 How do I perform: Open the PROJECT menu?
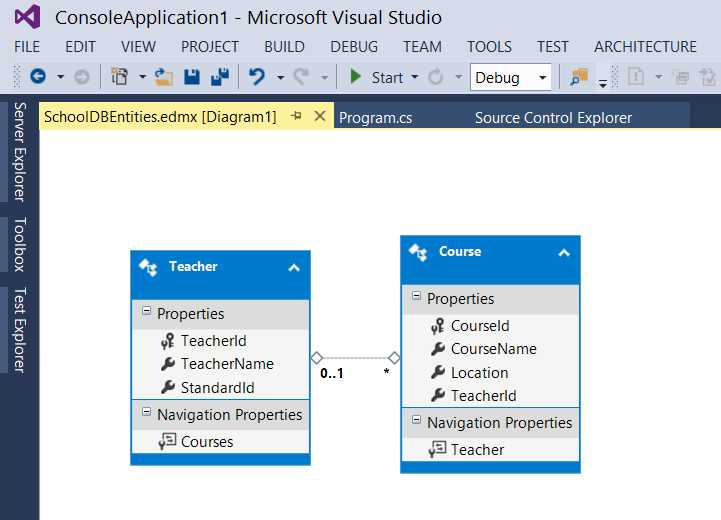coord(210,47)
